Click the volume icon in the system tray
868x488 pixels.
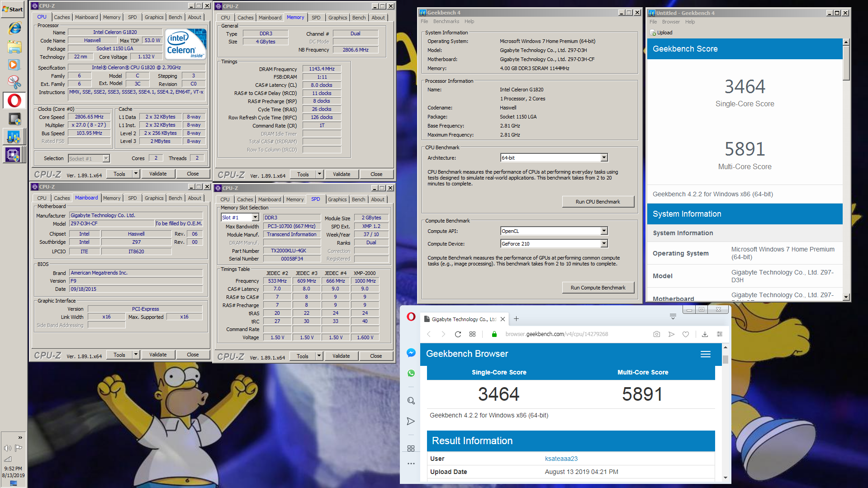[7, 448]
